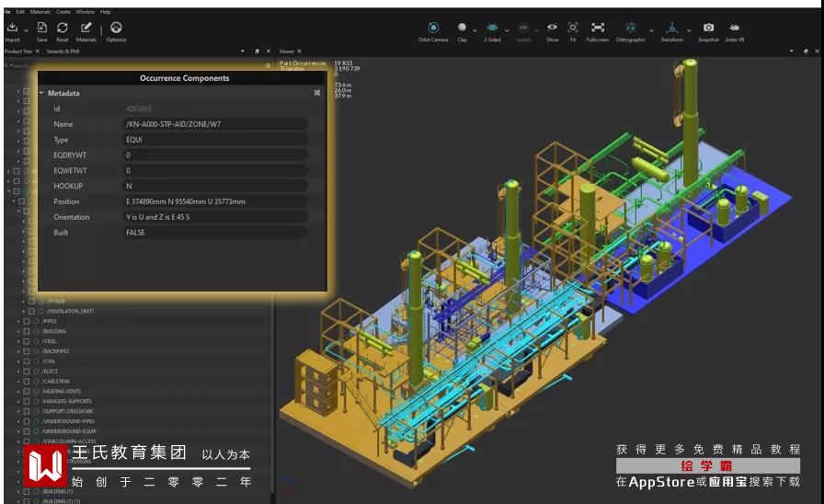Viewport: 824px width, 504px height.
Task: Collapse the Metadata section
Action: tap(41, 93)
